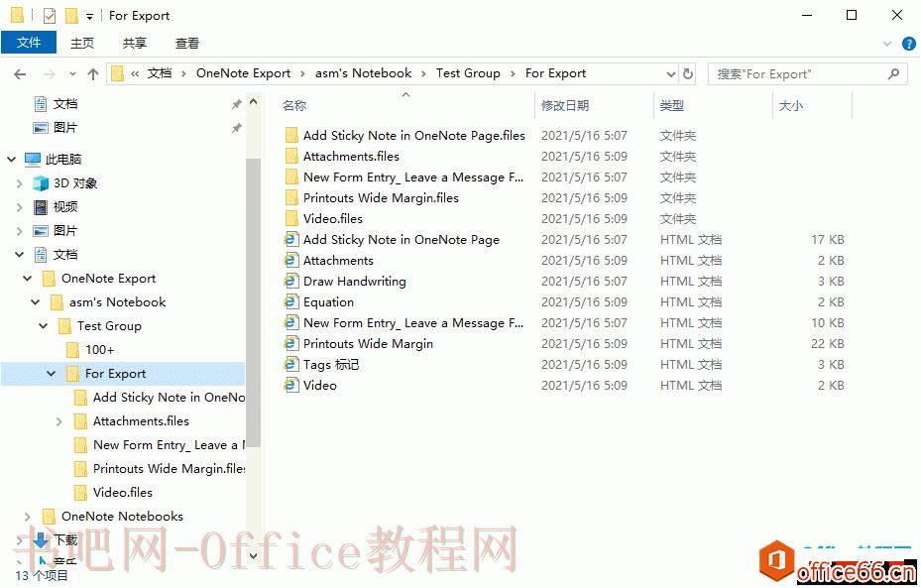
Task: Click asm's Notebook in address breadcrumb
Action: tap(363, 73)
